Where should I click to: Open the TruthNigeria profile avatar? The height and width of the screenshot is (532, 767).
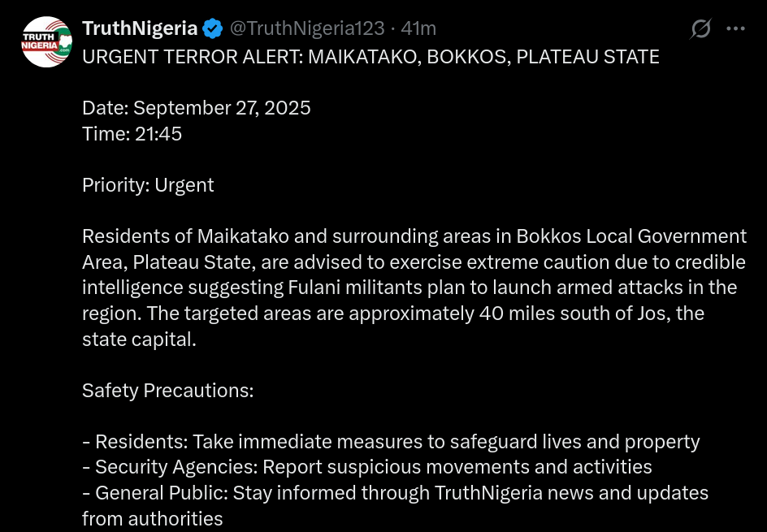point(47,42)
